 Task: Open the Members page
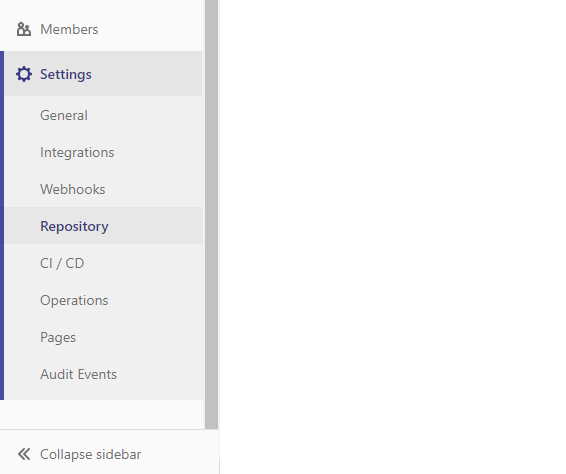pyautogui.click(x=102, y=29)
